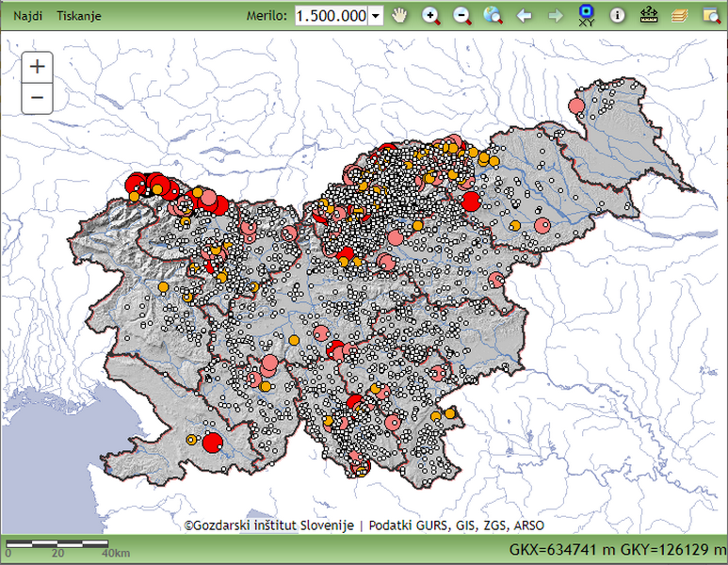728x565 pixels.
Task: Click the red circle marker in far northeast
Action: click(576, 106)
